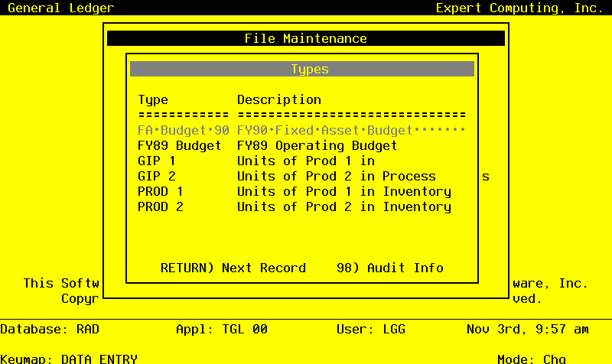This screenshot has width=612, height=364.
Task: Click the 'General Ledger' title text
Action: pyautogui.click(x=61, y=8)
